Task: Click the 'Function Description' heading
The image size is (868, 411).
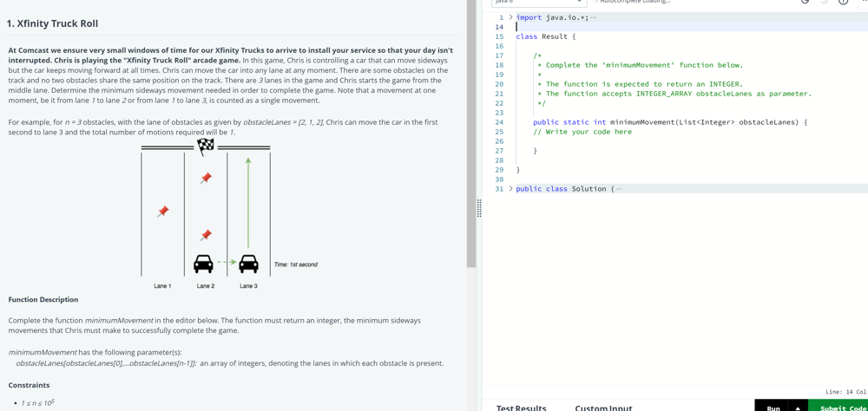Action: point(43,299)
